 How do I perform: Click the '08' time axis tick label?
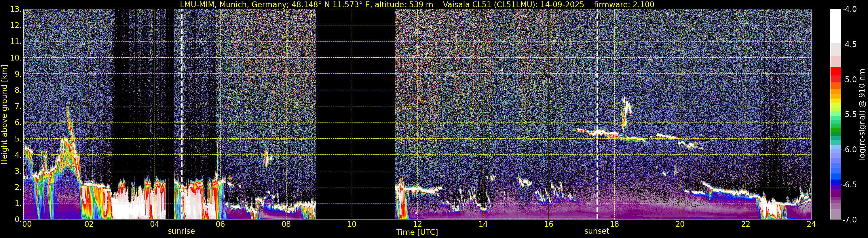(286, 224)
